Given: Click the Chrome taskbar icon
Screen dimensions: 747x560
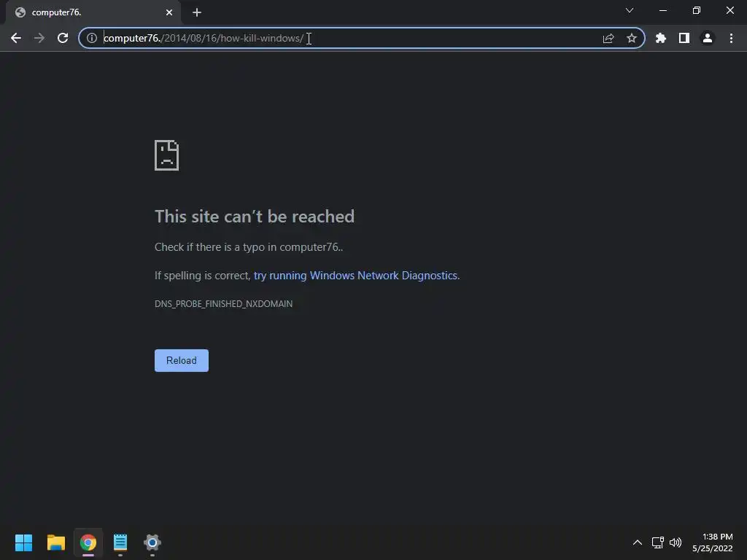Looking at the screenshot, I should click(88, 542).
